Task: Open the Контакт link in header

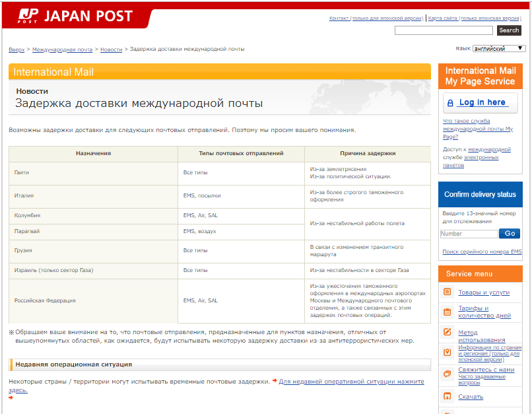Action: click(x=376, y=18)
